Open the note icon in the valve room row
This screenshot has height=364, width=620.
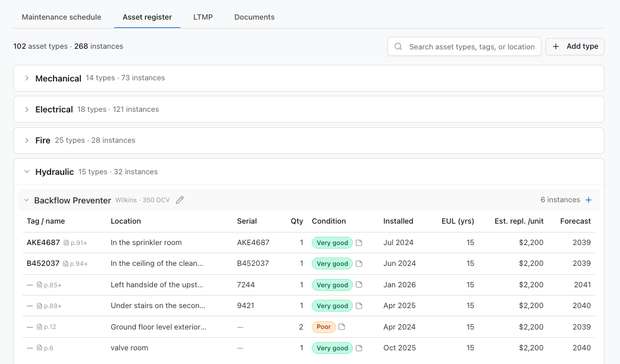tap(359, 348)
